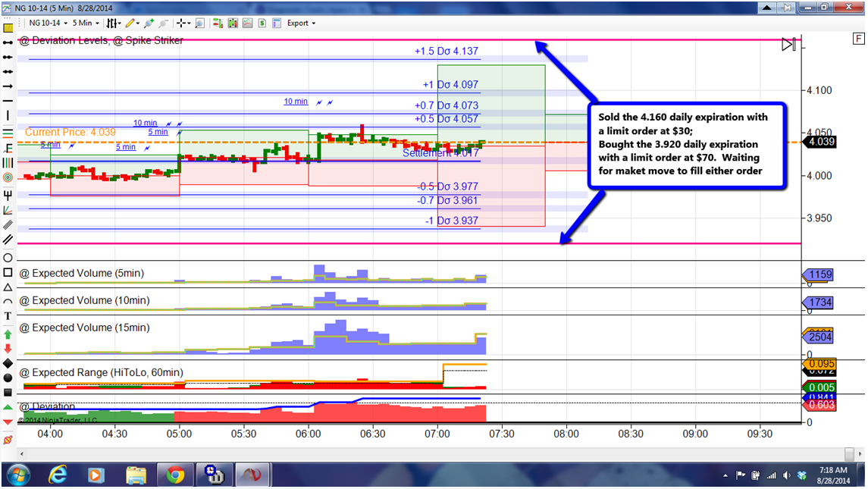
Task: Select the arrow line drawing tool
Action: tap(8, 86)
